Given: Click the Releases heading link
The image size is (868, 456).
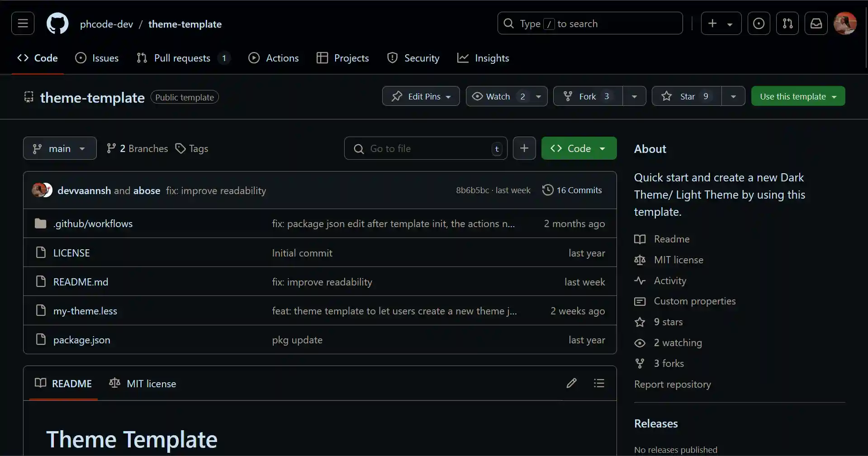Looking at the screenshot, I should [656, 423].
